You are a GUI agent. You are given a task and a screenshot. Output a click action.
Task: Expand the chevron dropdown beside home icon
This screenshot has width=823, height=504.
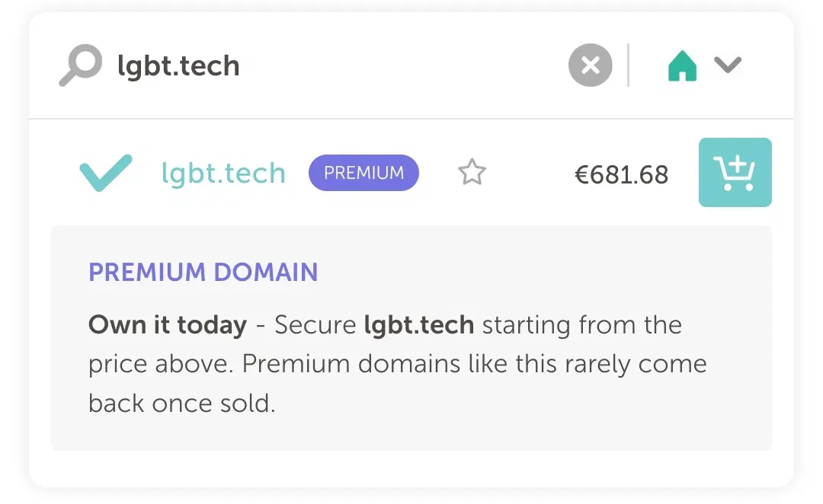click(728, 65)
